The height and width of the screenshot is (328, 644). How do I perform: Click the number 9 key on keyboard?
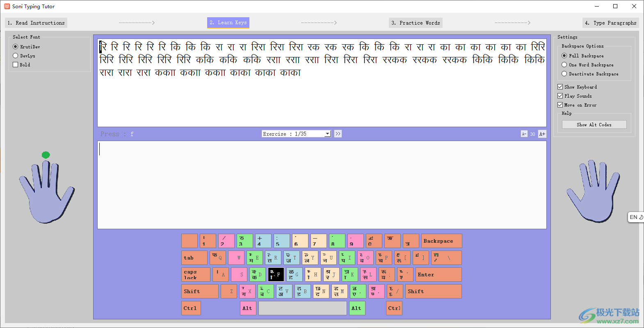point(355,241)
